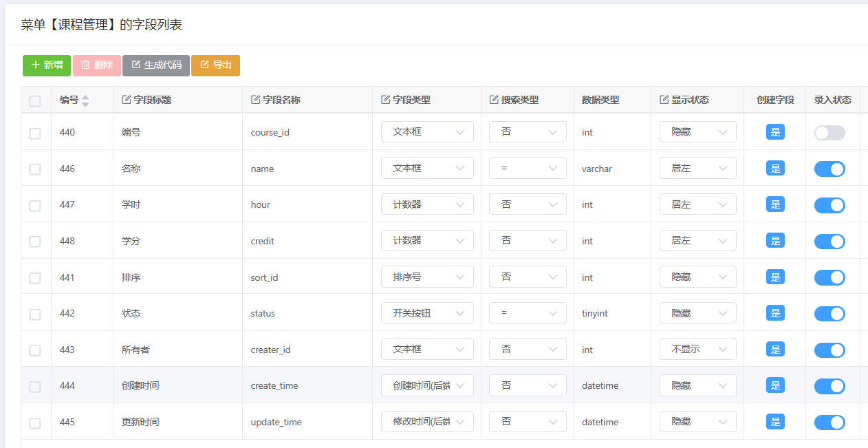The height and width of the screenshot is (448, 868).
Task: Turn off the 录入状态 switch for name row
Action: pyautogui.click(x=829, y=169)
